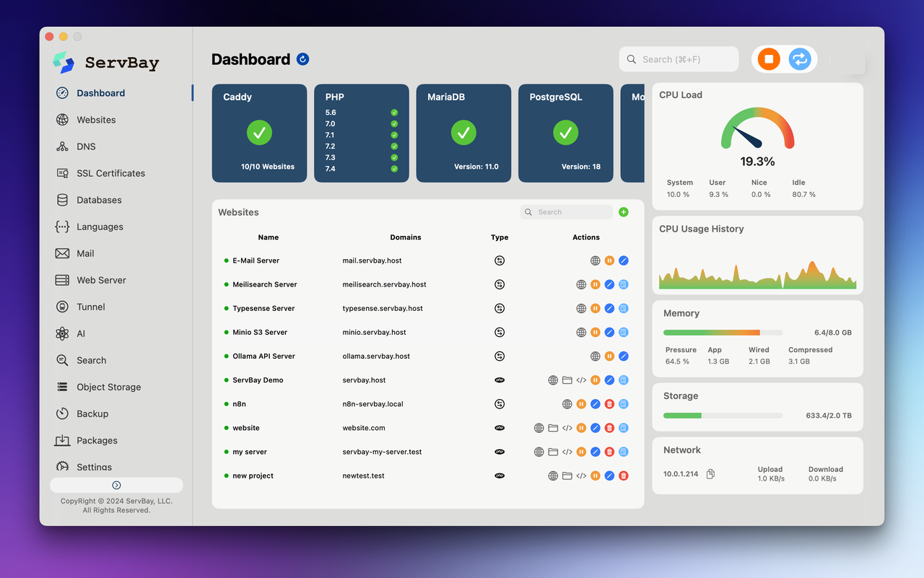Delete the website.com site
Screen dimensions: 924x578
pyautogui.click(x=609, y=428)
